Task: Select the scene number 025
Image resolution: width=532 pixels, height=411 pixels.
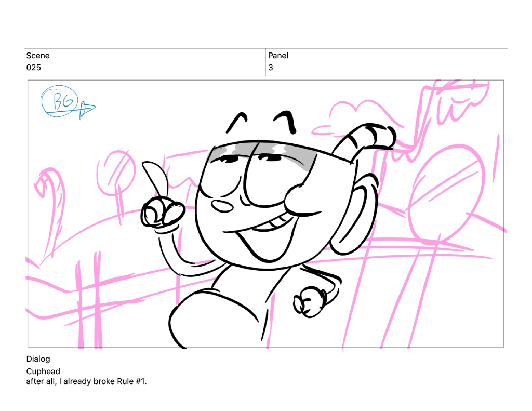Action: [34, 68]
